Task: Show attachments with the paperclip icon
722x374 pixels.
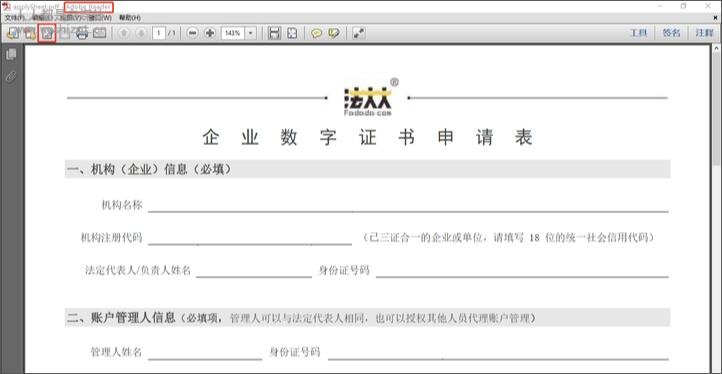Action: pos(11,76)
